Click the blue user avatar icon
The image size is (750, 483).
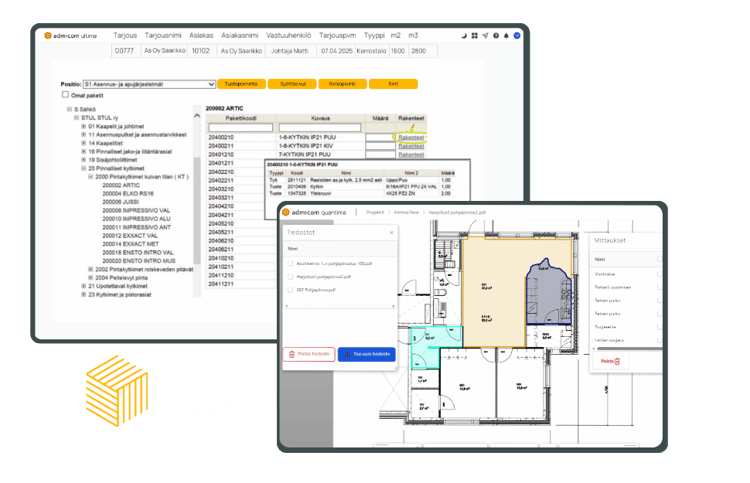coord(517,35)
